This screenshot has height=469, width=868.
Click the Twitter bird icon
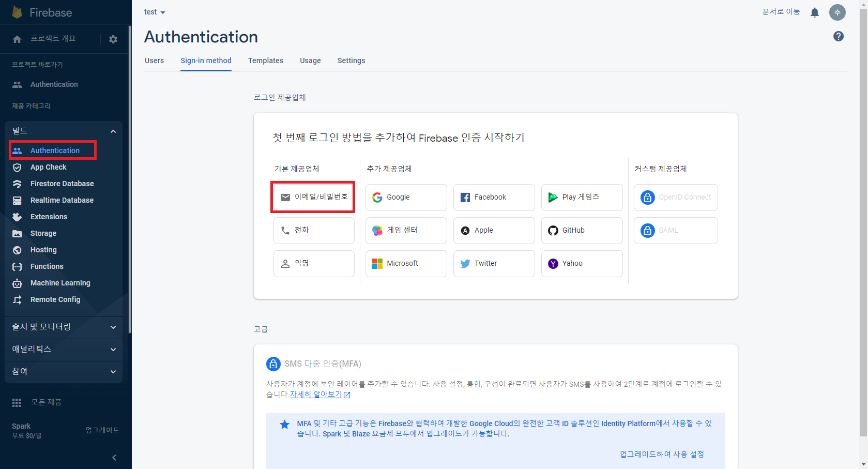click(x=465, y=264)
